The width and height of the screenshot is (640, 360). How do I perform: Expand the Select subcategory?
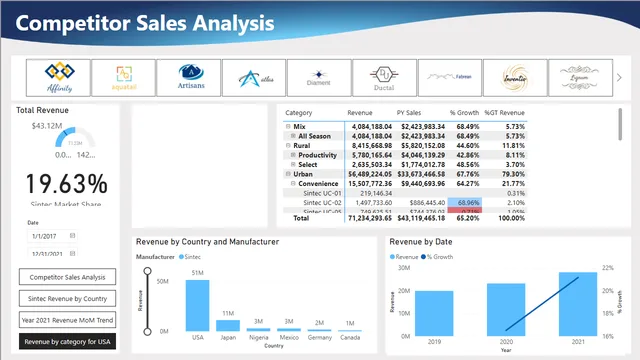tap(293, 164)
